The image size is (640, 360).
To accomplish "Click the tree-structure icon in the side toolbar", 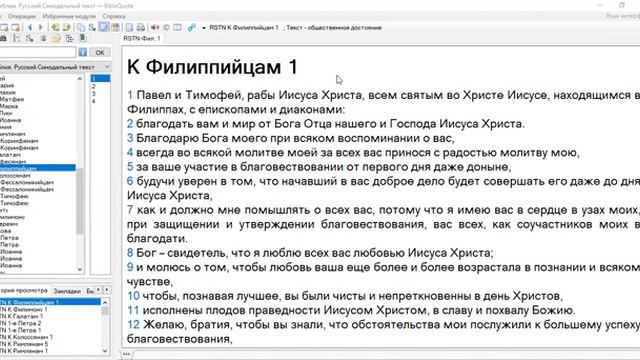I will (69, 38).
